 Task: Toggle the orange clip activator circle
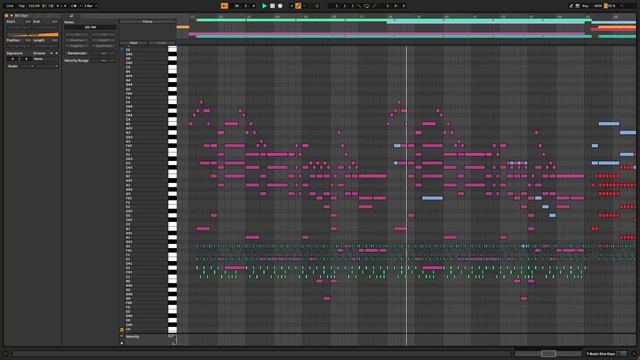6,16
